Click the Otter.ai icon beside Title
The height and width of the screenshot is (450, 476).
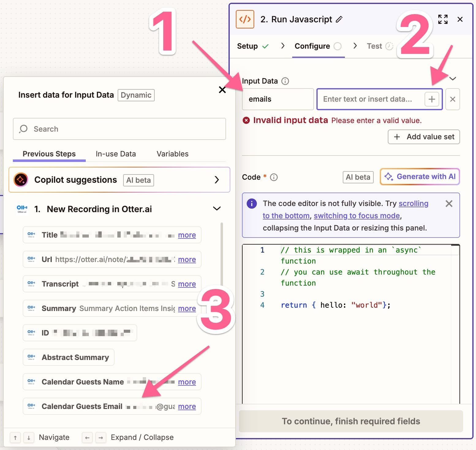[31, 234]
